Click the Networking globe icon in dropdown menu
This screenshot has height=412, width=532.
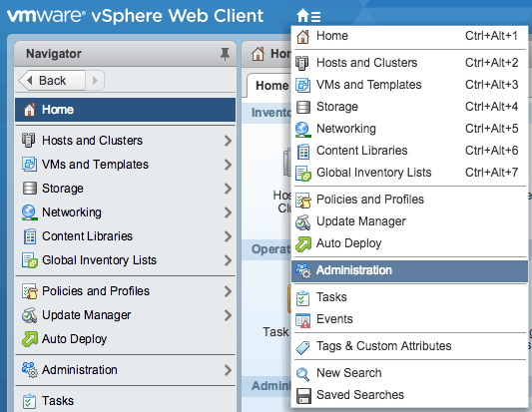click(302, 130)
